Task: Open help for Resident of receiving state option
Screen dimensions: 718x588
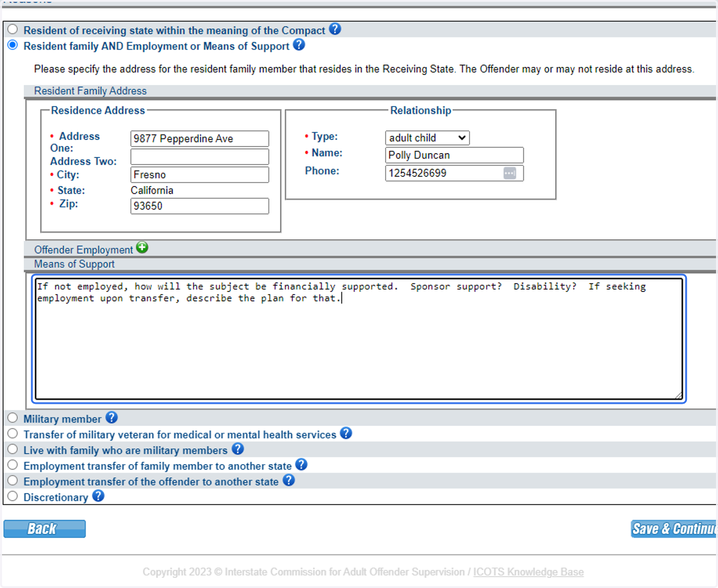Action: (x=335, y=29)
